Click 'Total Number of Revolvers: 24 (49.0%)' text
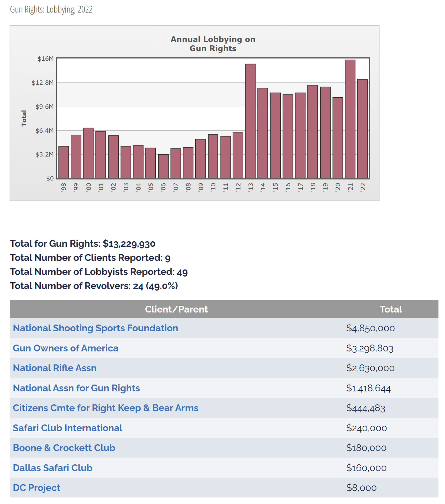 point(94,286)
